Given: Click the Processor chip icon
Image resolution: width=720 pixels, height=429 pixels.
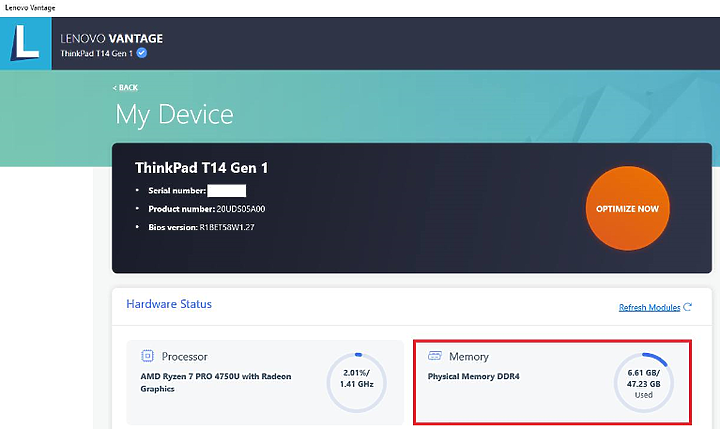Looking at the screenshot, I should [147, 356].
